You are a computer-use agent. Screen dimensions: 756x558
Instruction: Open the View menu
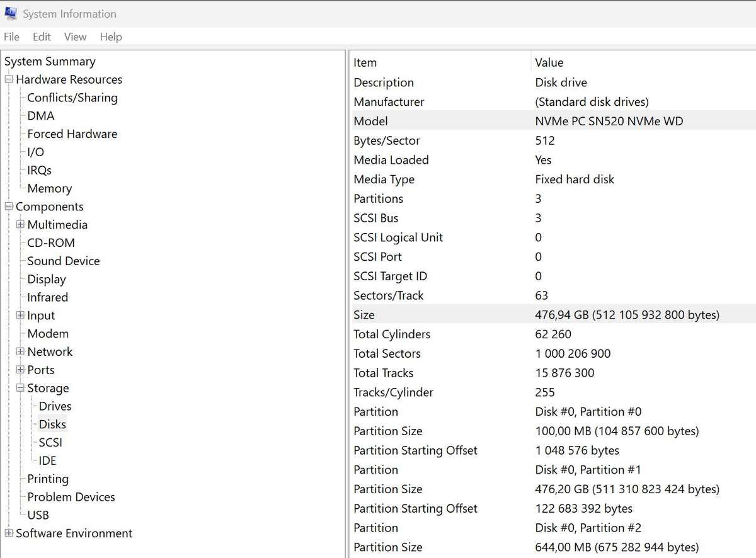[x=75, y=37]
